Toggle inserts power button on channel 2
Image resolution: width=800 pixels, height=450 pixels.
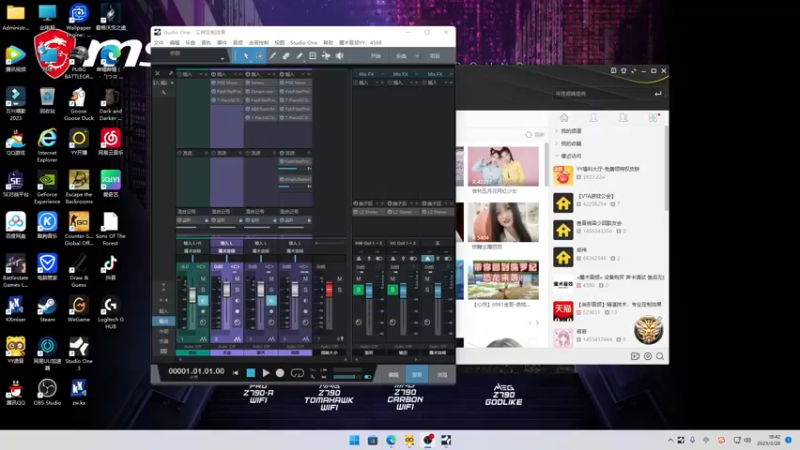click(214, 74)
